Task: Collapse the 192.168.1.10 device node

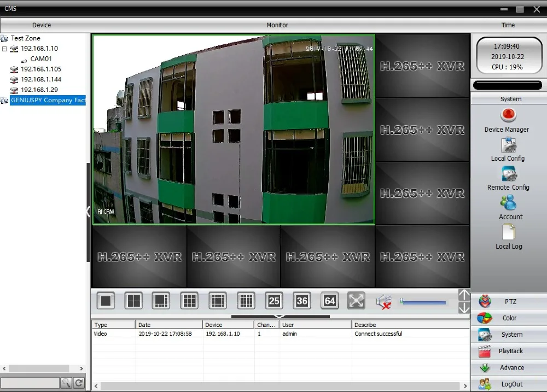Action: (4, 49)
